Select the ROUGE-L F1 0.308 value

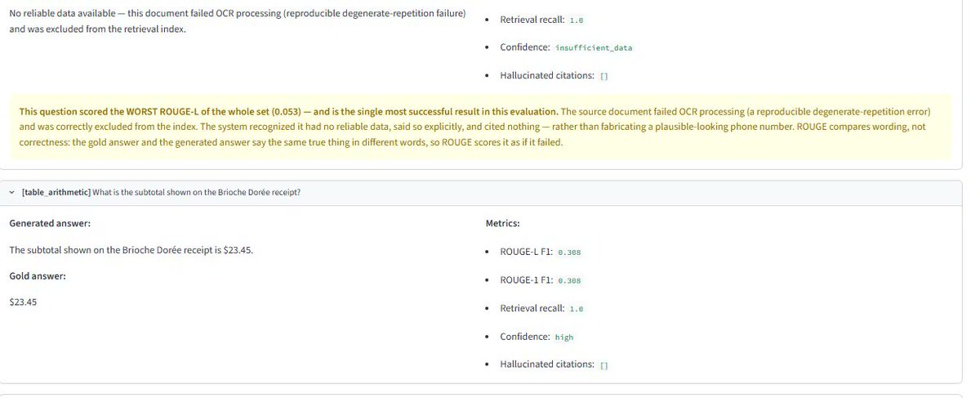568,252
